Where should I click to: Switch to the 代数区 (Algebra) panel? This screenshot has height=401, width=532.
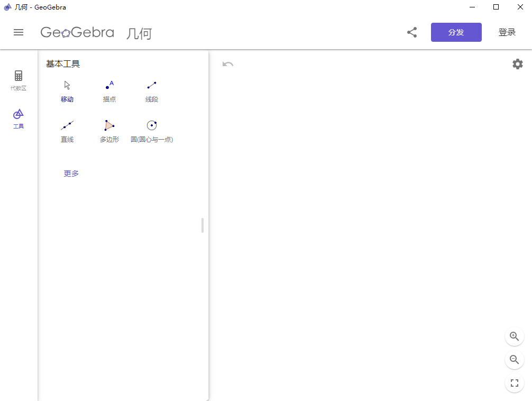[x=19, y=79]
